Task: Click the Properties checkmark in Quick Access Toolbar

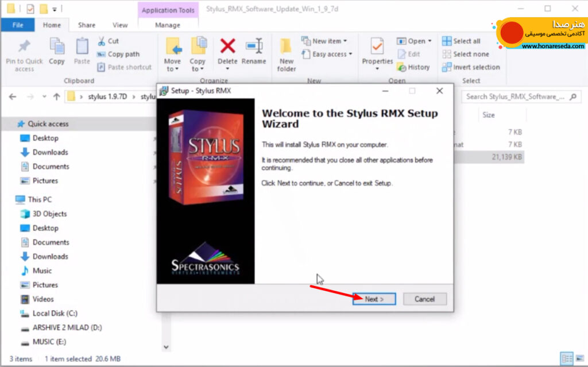Action: (x=30, y=9)
